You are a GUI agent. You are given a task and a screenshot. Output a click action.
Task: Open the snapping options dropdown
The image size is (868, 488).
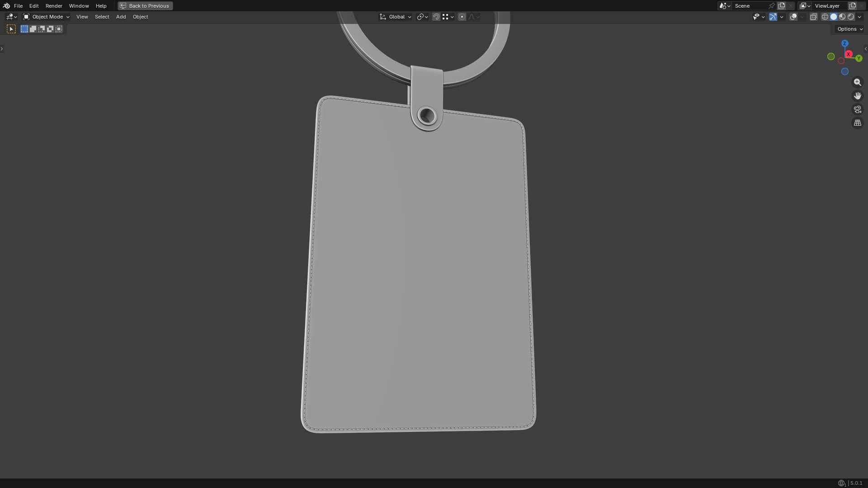448,17
